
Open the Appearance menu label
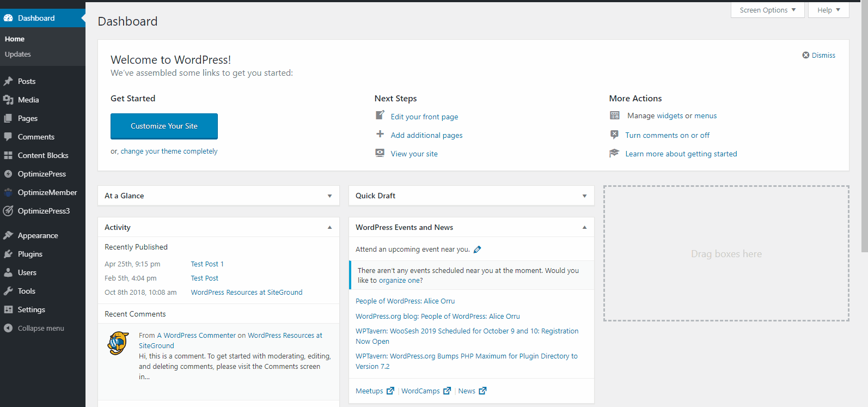tap(38, 235)
